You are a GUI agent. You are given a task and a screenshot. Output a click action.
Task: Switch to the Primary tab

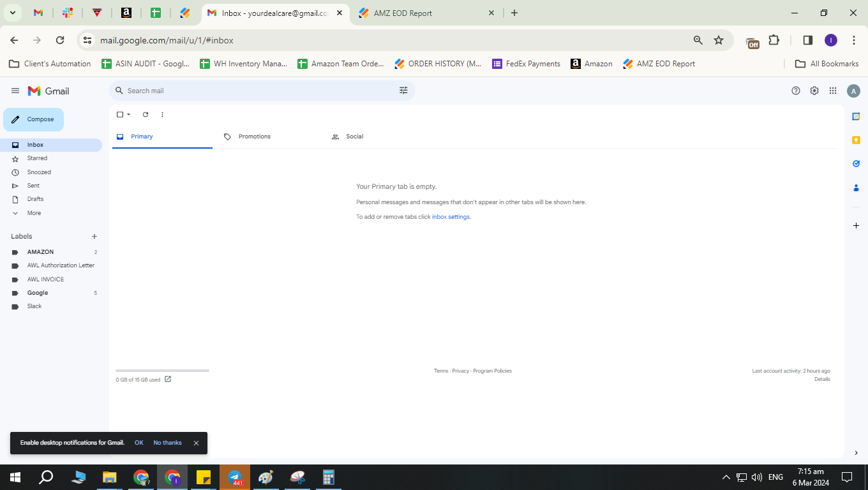click(x=162, y=137)
